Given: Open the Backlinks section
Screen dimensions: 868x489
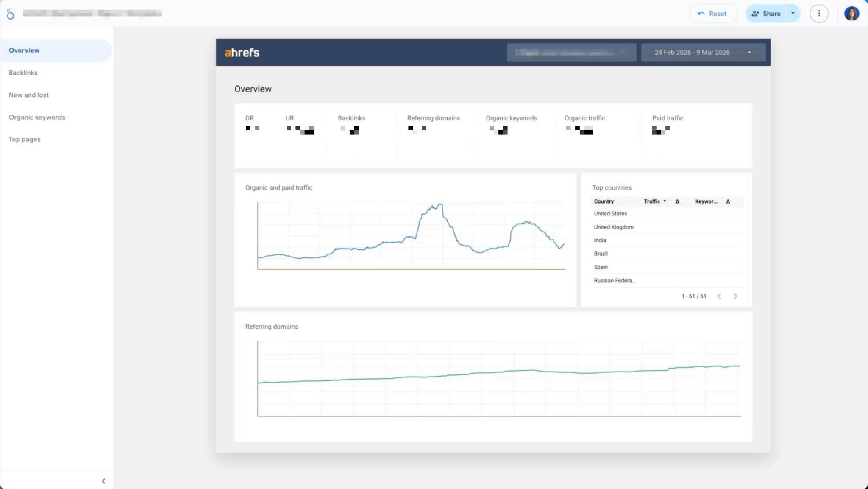Looking at the screenshot, I should pos(23,72).
